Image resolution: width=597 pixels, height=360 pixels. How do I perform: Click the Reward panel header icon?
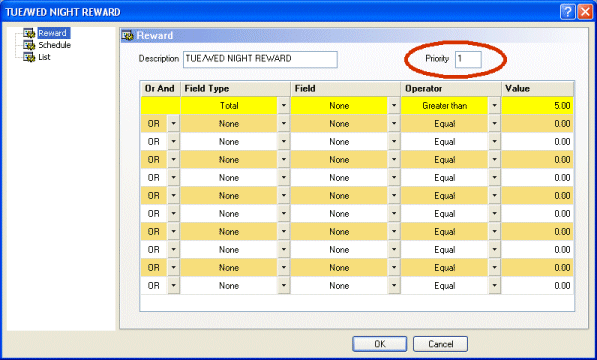click(128, 35)
